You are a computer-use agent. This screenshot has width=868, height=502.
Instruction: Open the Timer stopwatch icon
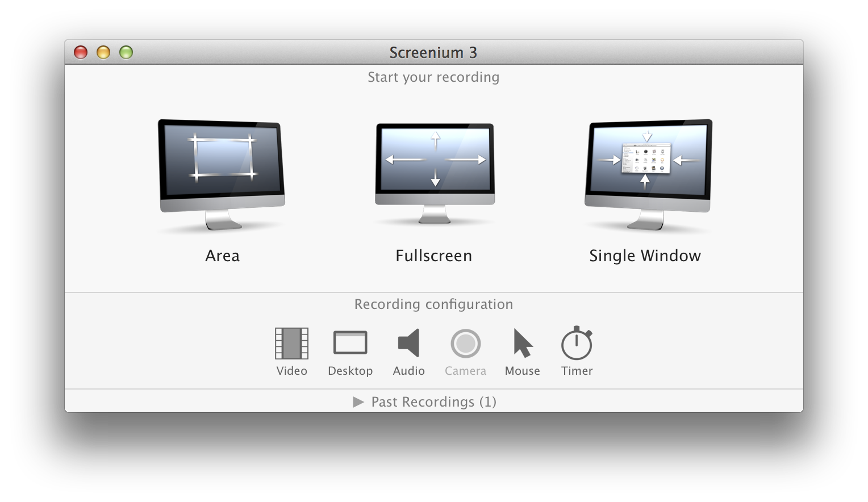tap(577, 344)
